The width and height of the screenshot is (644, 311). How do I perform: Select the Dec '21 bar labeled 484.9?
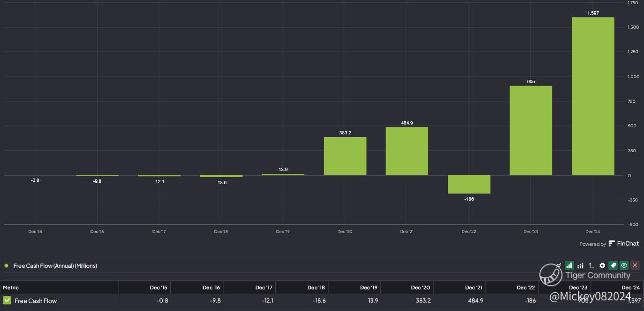point(407,151)
